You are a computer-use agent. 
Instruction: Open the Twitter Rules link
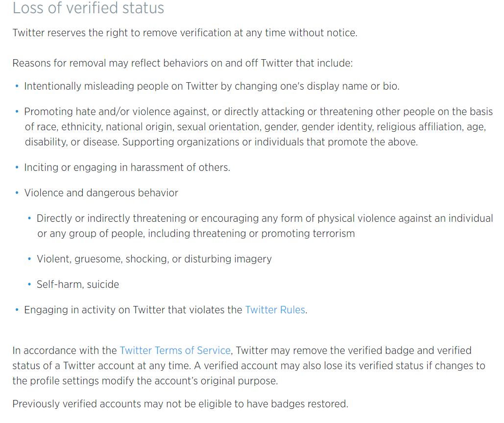[x=275, y=310]
